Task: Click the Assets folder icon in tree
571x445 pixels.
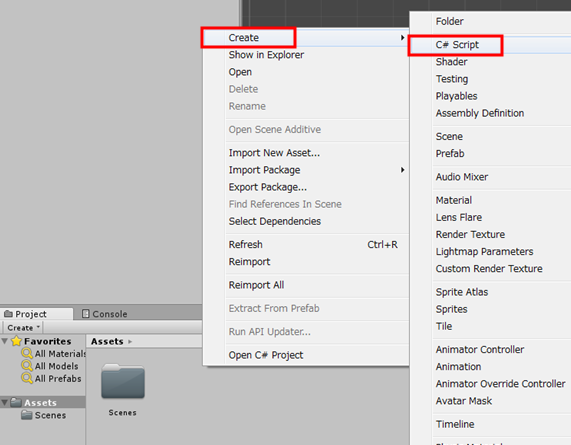Action: 16,402
